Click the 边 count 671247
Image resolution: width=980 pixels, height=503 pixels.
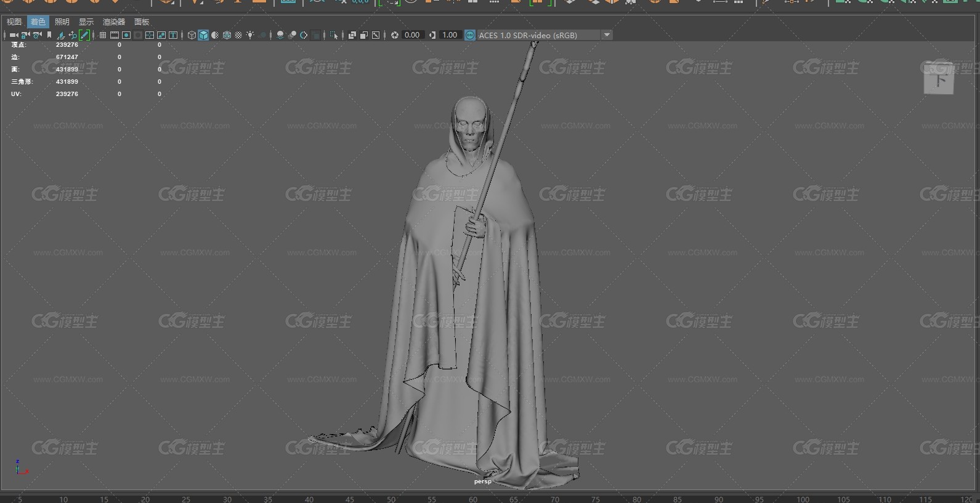[x=67, y=57]
